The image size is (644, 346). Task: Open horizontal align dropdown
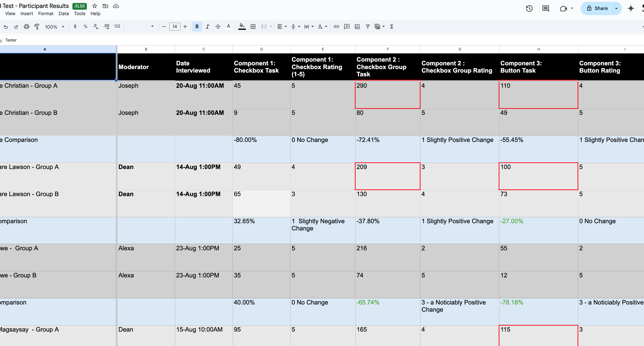[282, 26]
